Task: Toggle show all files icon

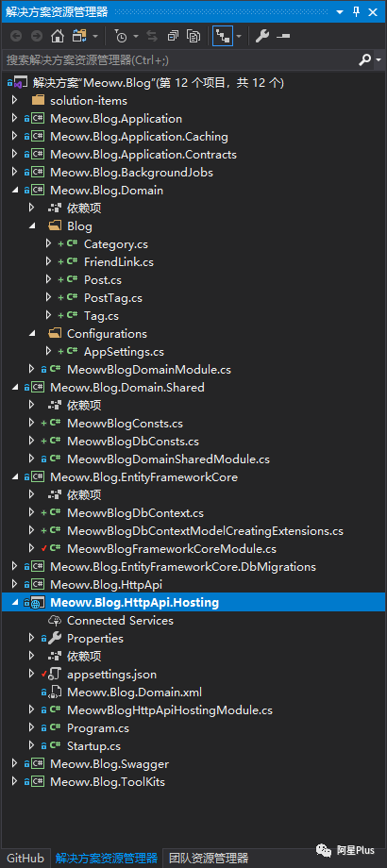Action: (x=193, y=37)
